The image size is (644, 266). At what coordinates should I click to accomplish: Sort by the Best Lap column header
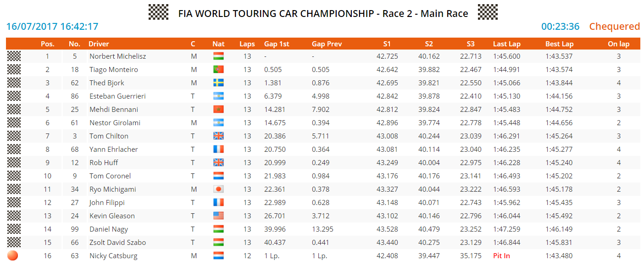tap(559, 44)
